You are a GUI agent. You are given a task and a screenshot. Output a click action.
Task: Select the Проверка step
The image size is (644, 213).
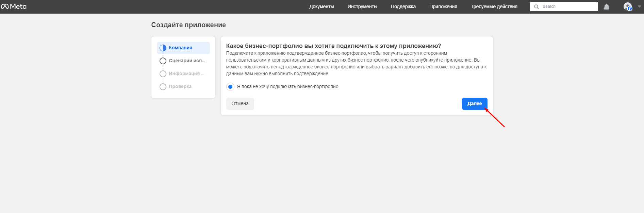(183, 87)
